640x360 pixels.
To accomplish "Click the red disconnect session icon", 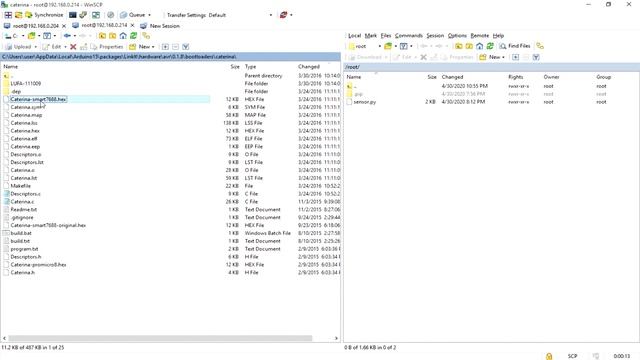I will coord(283,15).
